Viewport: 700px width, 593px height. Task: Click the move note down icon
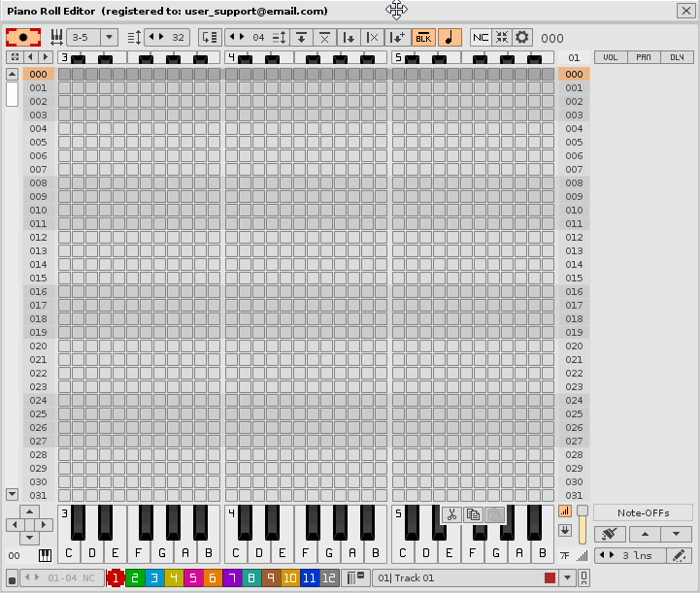click(349, 38)
